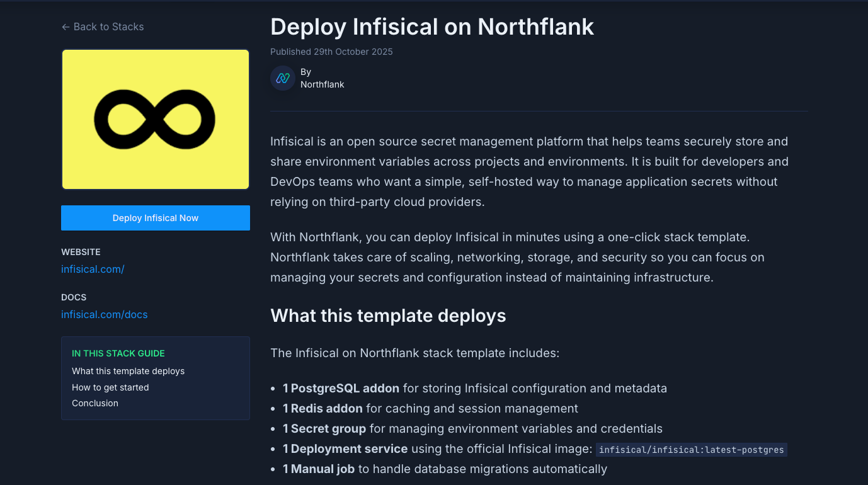The width and height of the screenshot is (868, 485).
Task: Select How to get started in stack guide
Action: pyautogui.click(x=110, y=387)
